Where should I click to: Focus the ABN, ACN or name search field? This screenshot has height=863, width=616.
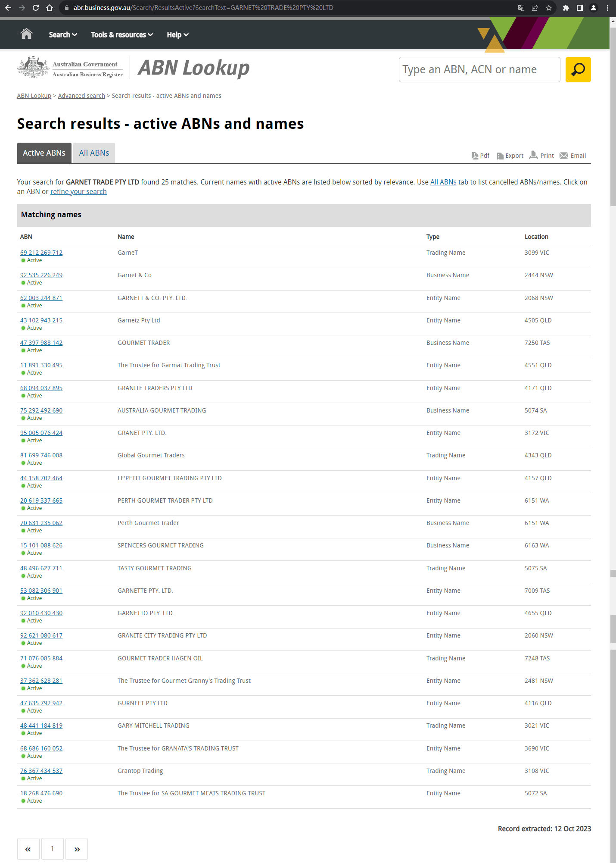(479, 69)
